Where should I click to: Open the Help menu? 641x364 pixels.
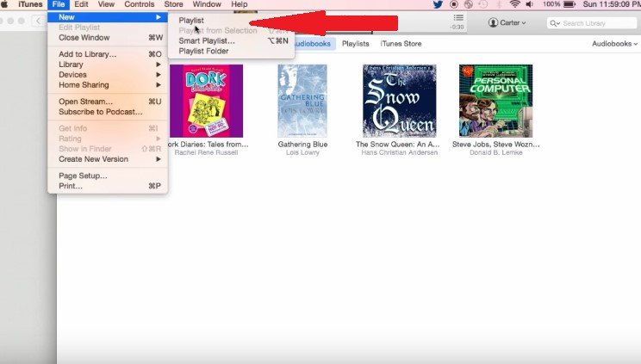pos(240,4)
